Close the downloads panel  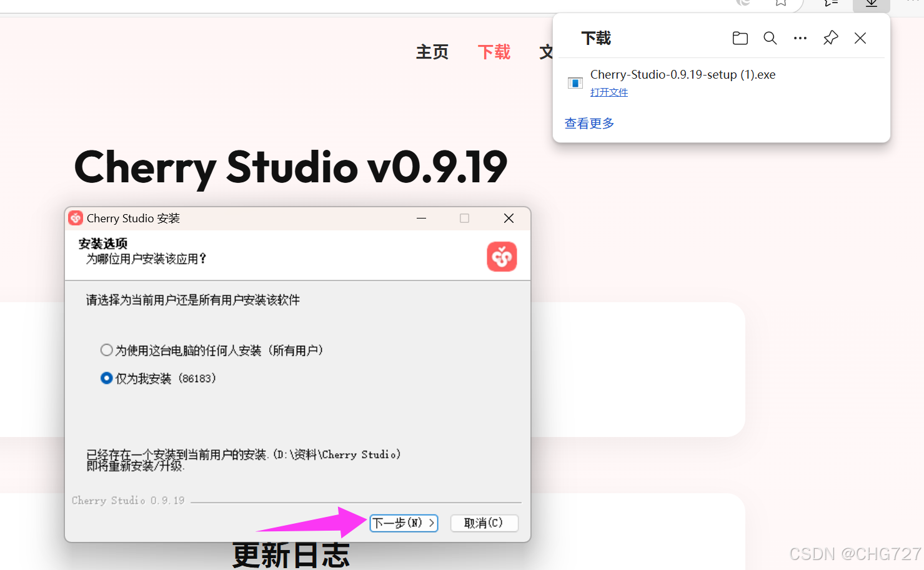(860, 38)
